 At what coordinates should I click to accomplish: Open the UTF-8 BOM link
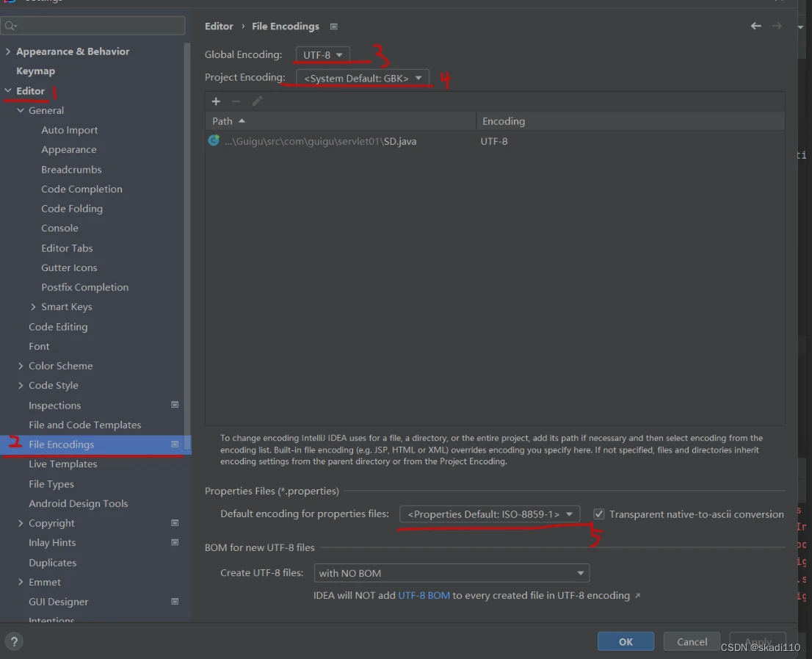click(x=424, y=595)
